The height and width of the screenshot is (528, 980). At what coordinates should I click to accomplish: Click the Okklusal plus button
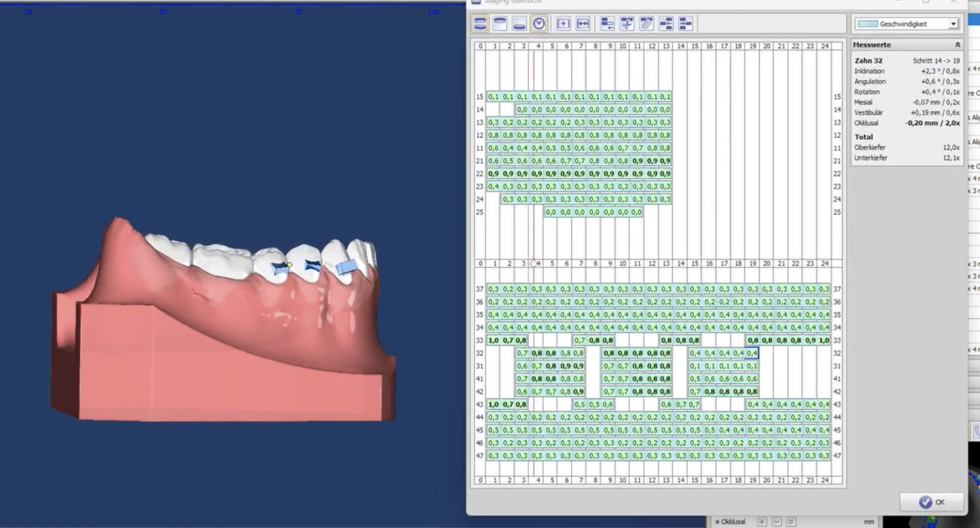[x=762, y=521]
